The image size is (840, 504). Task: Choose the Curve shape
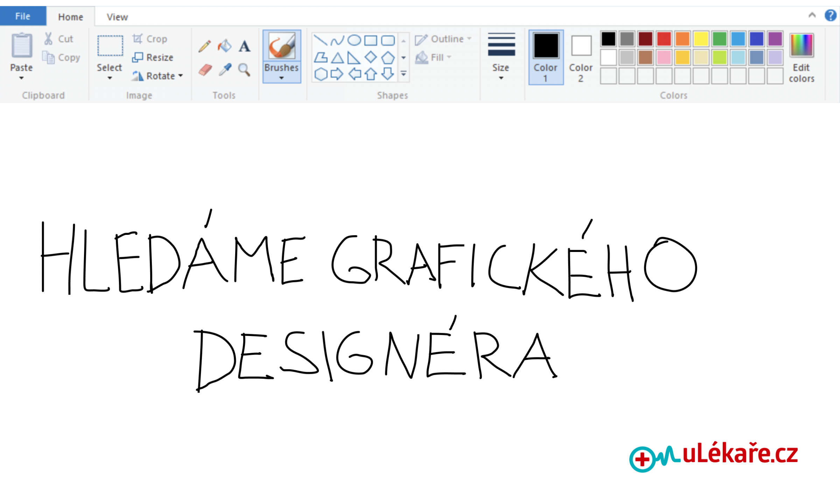pyautogui.click(x=337, y=40)
